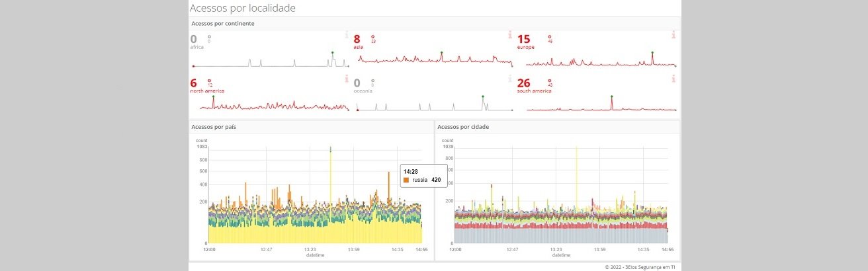This screenshot has width=868, height=271.
Task: Click the green peak marker on the asia sparkline
Action: (441, 52)
